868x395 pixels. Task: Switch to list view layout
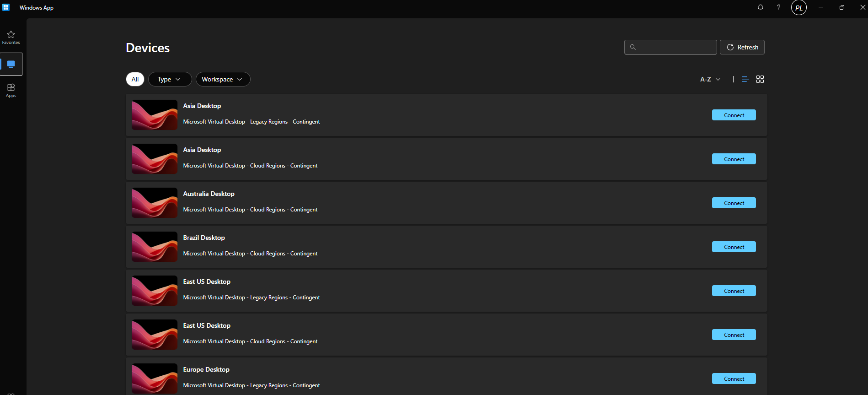click(745, 79)
